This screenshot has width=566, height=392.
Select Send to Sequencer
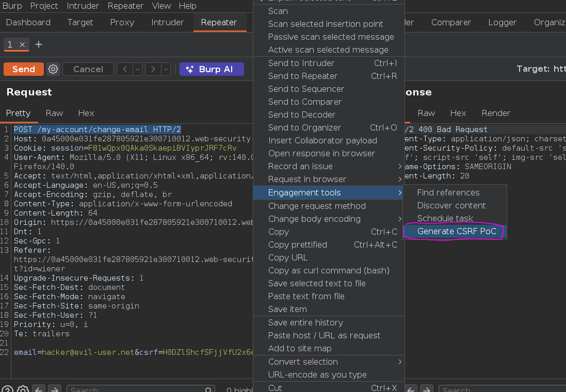point(329,89)
